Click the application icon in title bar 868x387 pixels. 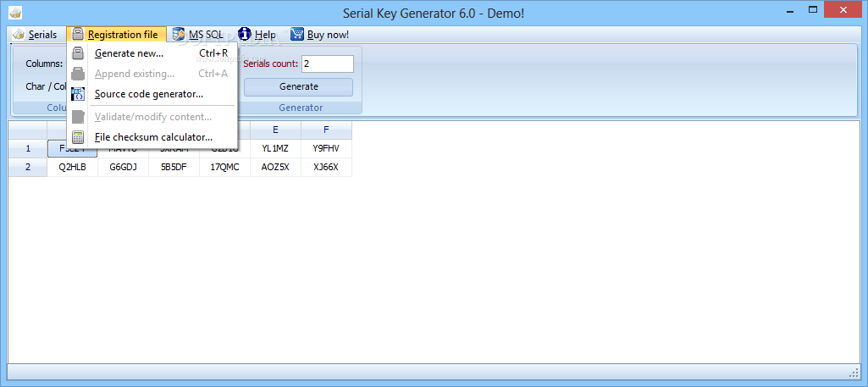point(15,12)
